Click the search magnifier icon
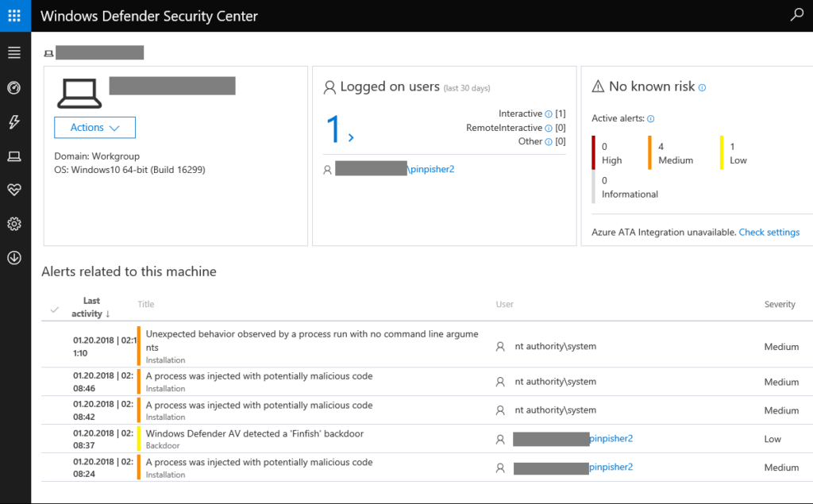813x504 pixels. (x=796, y=15)
